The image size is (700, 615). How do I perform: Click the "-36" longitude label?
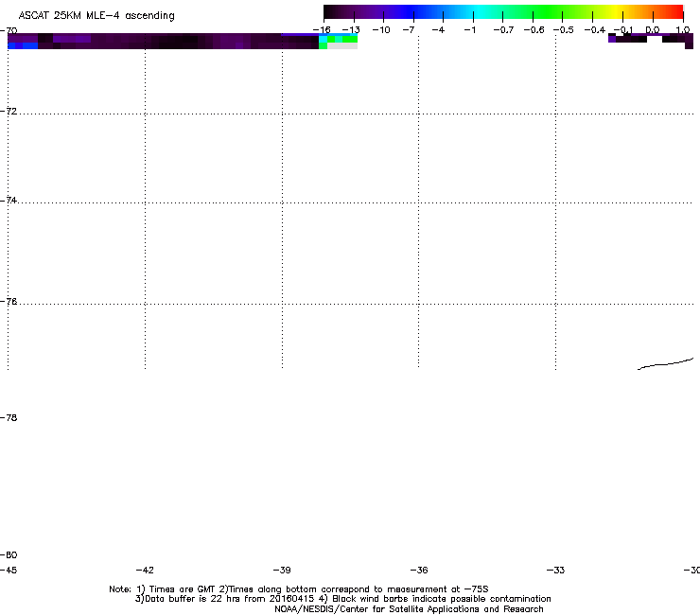coord(419,570)
